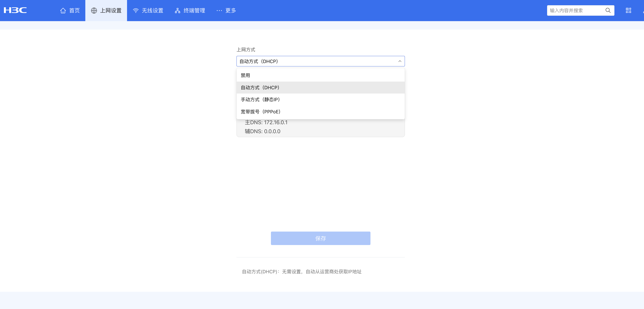
Task: Click the search input field
Action: (x=575, y=10)
